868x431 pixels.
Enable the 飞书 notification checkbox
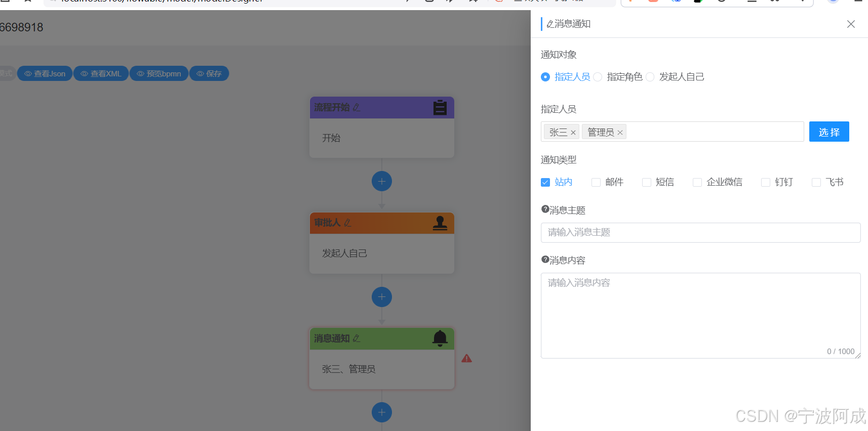pos(816,182)
